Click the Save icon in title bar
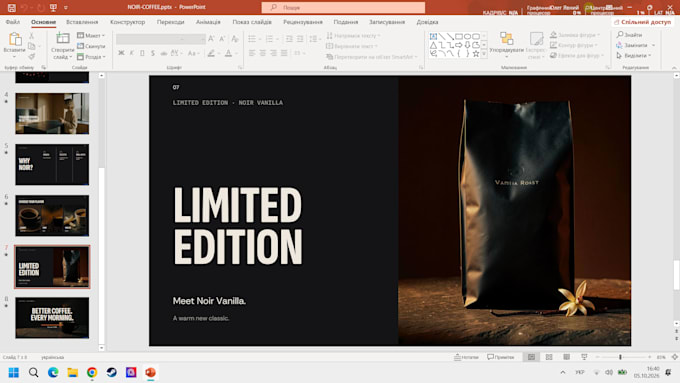Image resolution: width=680 pixels, height=383 pixels. tap(12, 7)
